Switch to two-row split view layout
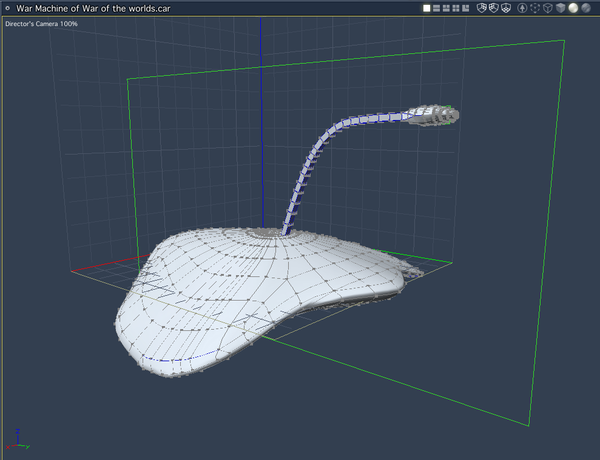This screenshot has height=460, width=600. [x=436, y=8]
